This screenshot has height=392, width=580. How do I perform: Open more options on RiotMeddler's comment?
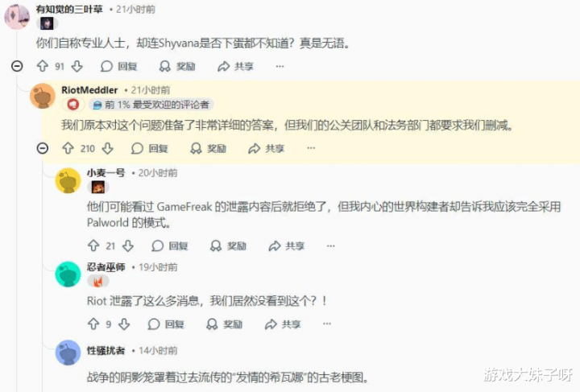tap(311, 148)
